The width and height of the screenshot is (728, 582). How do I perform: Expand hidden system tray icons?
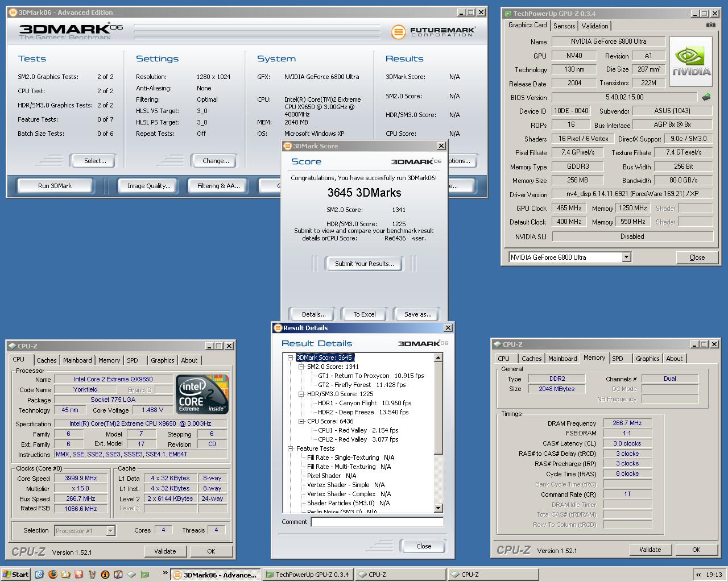point(698,575)
